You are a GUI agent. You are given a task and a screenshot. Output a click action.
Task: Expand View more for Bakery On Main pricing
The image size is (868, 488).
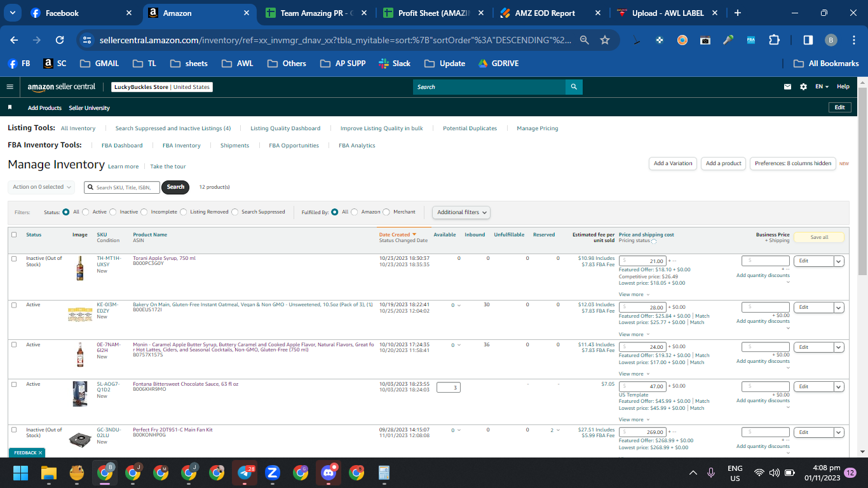[x=634, y=334]
